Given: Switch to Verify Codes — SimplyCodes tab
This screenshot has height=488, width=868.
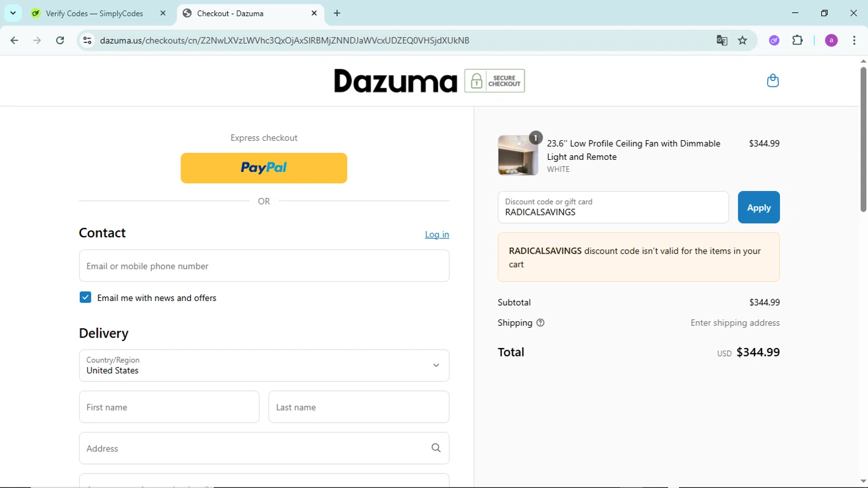Looking at the screenshot, I should click(x=94, y=13).
